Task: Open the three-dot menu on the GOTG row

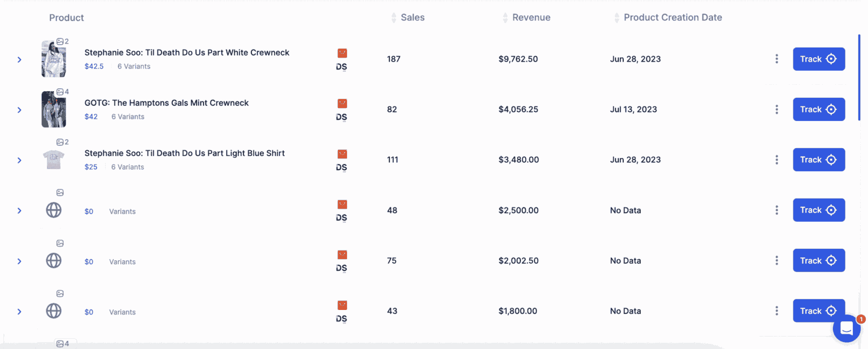Action: (x=776, y=109)
